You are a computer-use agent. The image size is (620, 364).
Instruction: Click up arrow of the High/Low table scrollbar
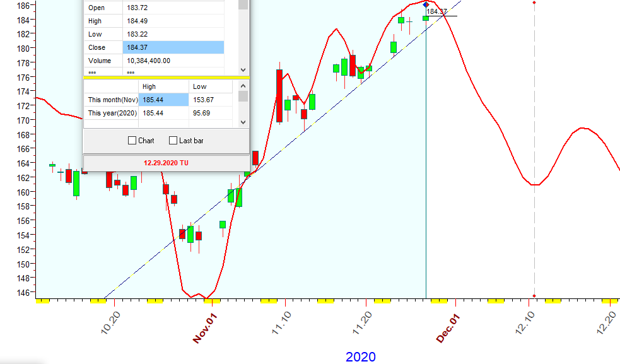243,86
